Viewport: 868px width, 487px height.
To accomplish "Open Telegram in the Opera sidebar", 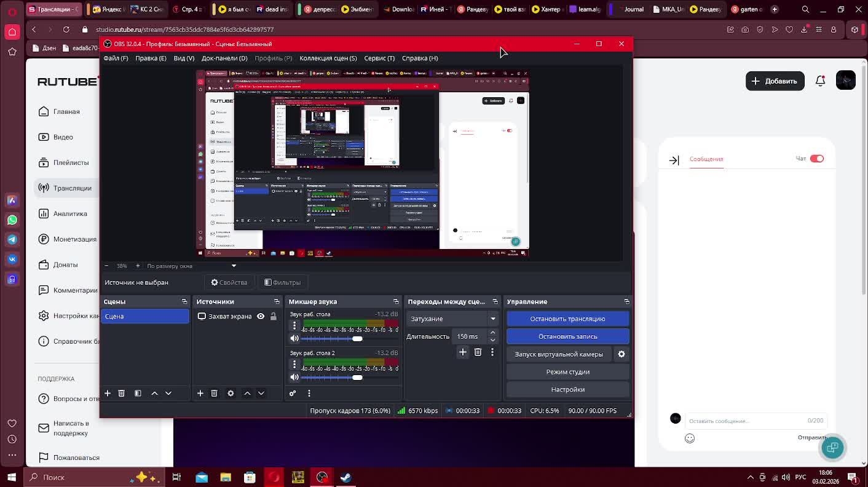I will pos(12,240).
